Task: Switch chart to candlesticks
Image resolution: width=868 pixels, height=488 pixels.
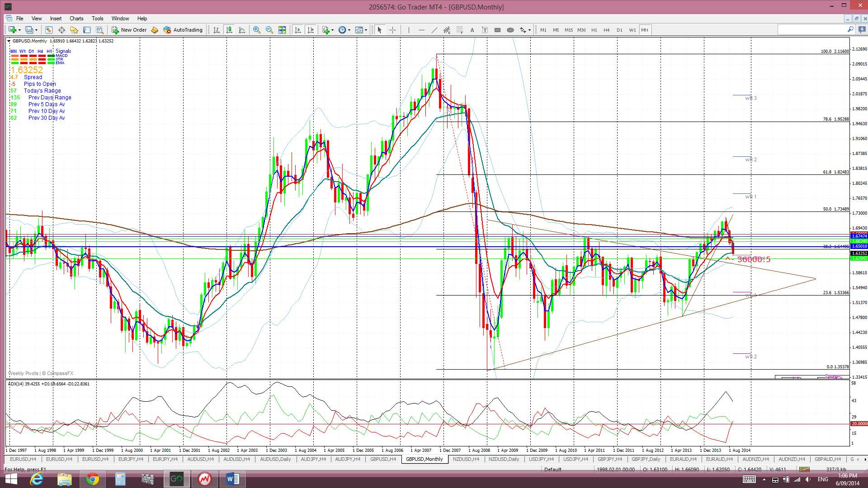Action: point(229,30)
